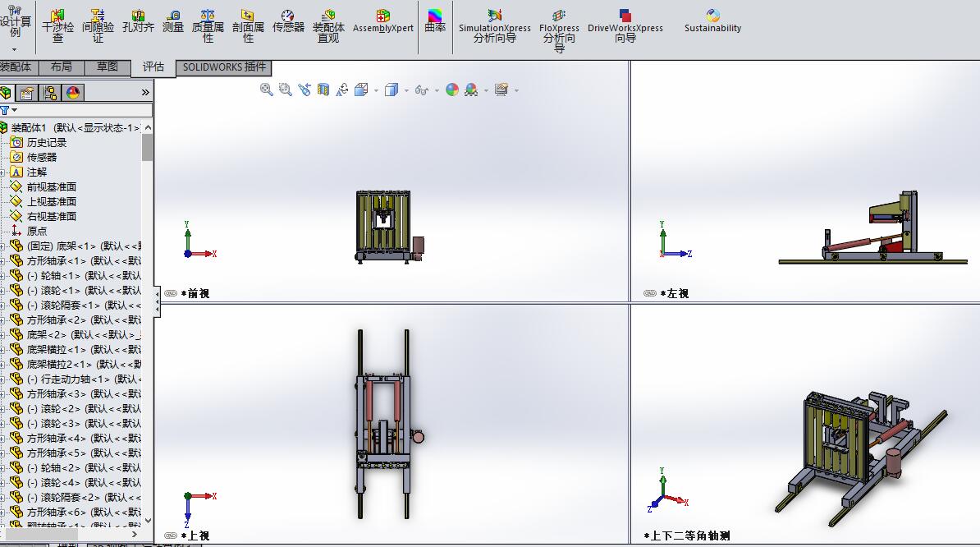Open the 干涉检查 interference detection tool

[x=57, y=25]
